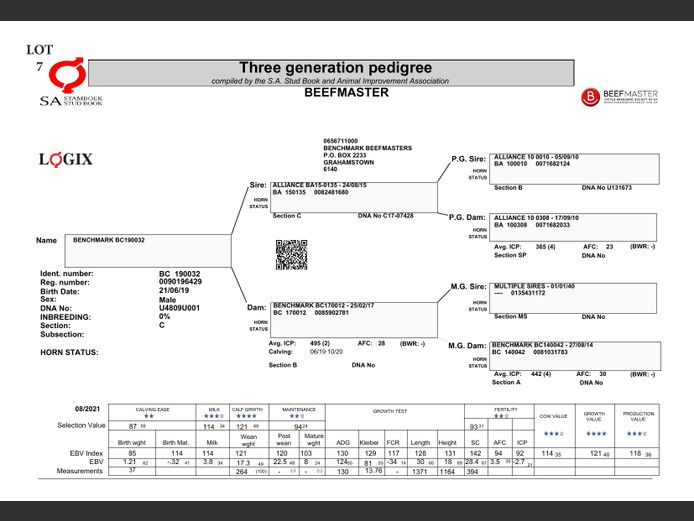Click the P.G. Sire box ALLIANCE 10 0010
Image resolution: width=694 pixels, height=521 pixels.
pyautogui.click(x=576, y=168)
